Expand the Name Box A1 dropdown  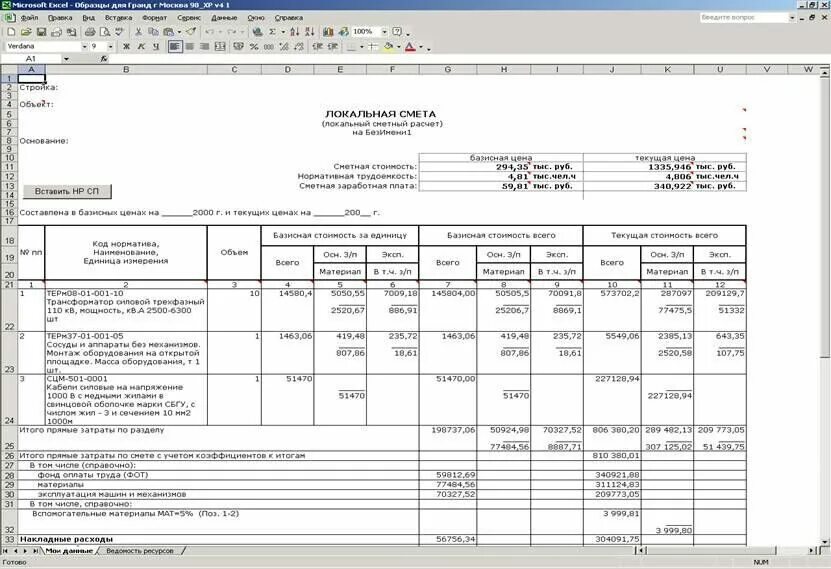pos(66,59)
